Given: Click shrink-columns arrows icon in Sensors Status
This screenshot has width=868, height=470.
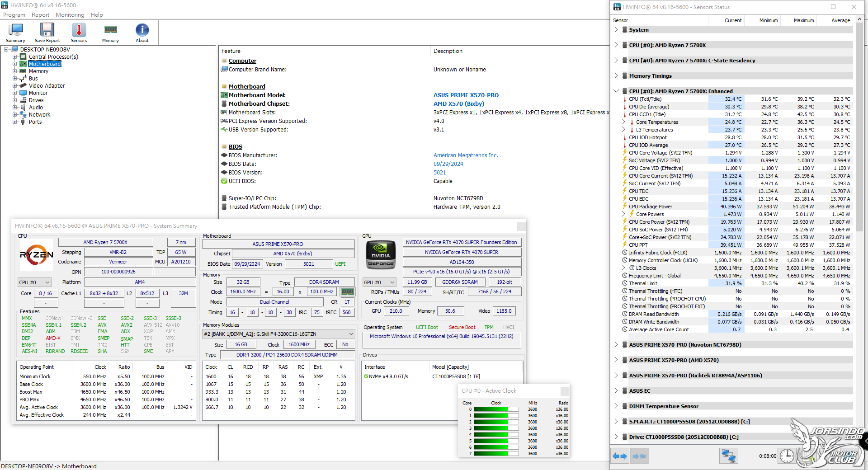Looking at the screenshot, I should coord(639,456).
